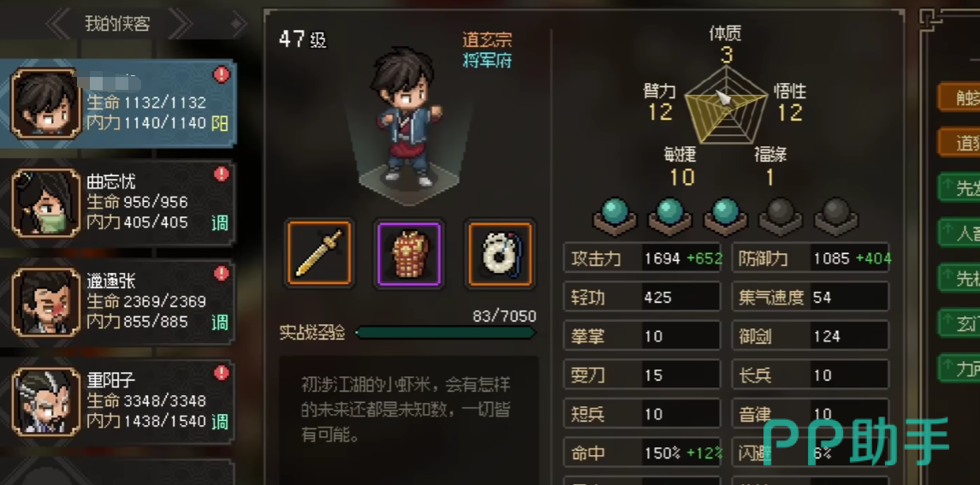This screenshot has width=980, height=485.
Task: Open the golden armor equipment slot
Action: tap(409, 253)
